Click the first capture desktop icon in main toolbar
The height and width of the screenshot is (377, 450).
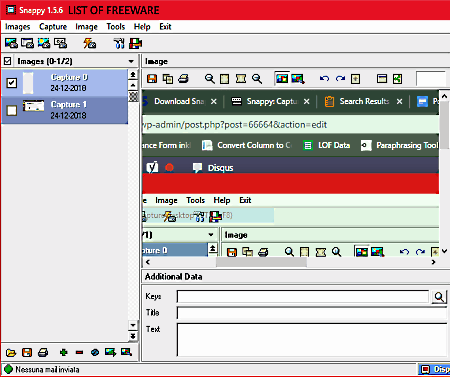(x=11, y=43)
